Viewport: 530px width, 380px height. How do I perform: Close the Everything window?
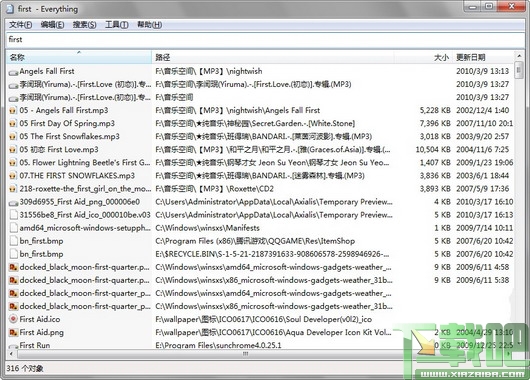coord(511,6)
